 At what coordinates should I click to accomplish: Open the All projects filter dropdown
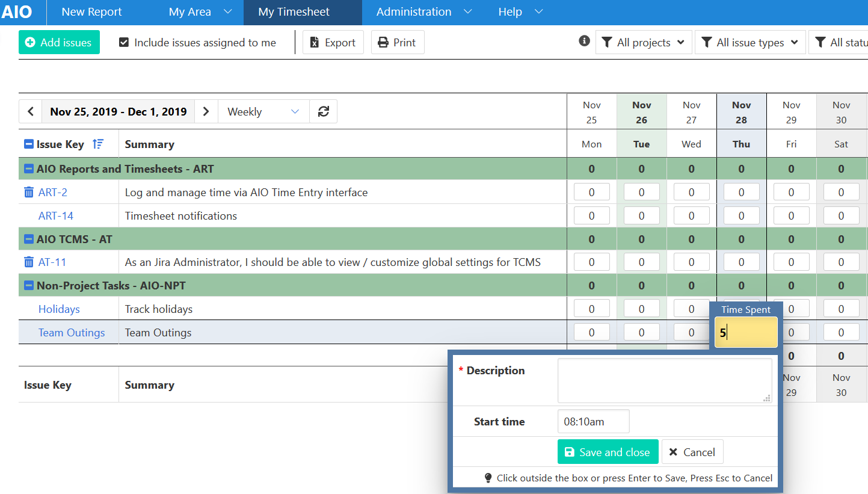644,43
